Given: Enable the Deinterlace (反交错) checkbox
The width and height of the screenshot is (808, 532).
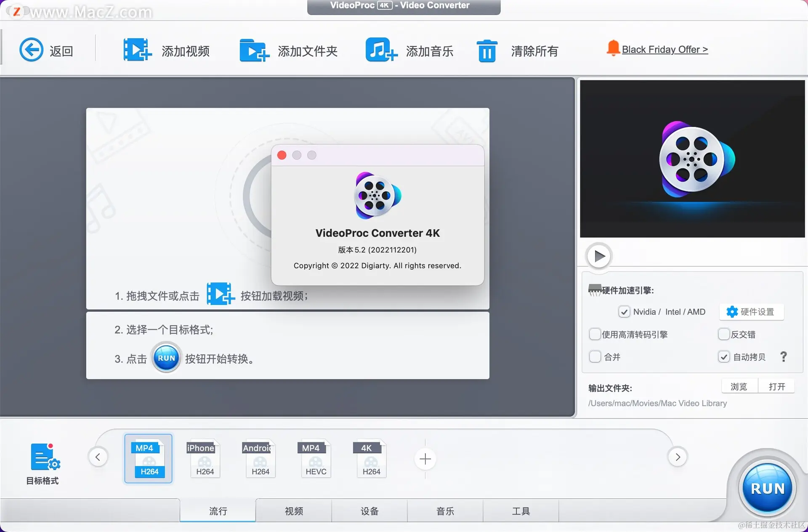Looking at the screenshot, I should click(723, 334).
